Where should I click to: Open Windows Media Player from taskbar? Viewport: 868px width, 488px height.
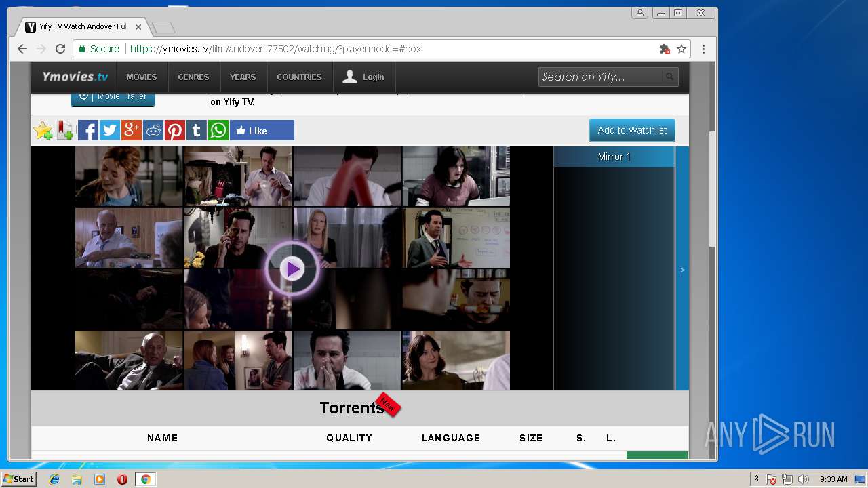click(100, 479)
